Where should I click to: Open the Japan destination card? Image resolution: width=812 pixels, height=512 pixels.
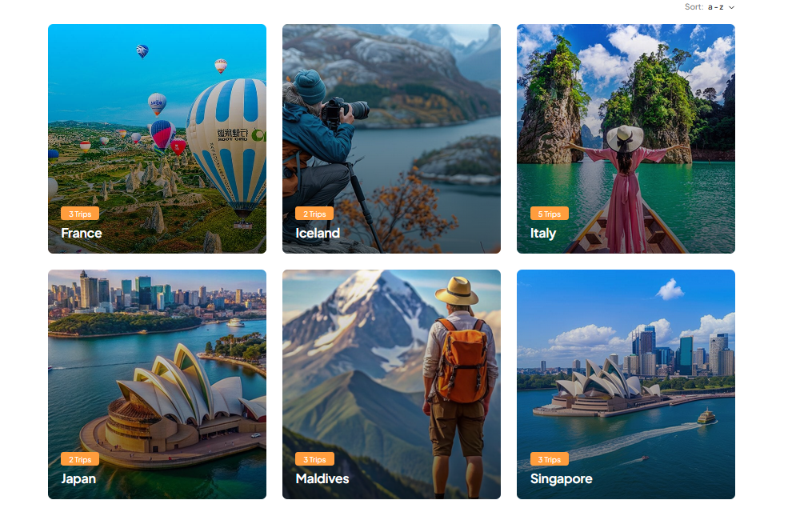157,384
